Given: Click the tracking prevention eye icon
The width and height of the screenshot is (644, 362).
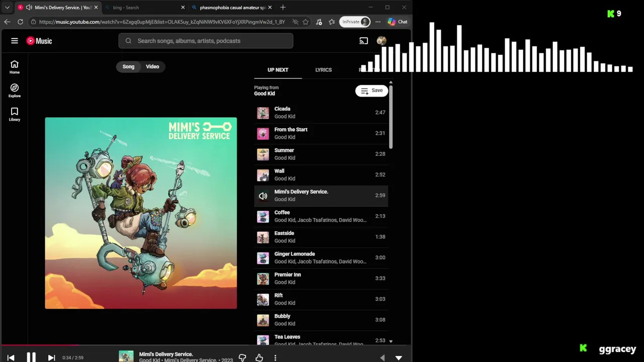Looking at the screenshot, I should [x=295, y=22].
